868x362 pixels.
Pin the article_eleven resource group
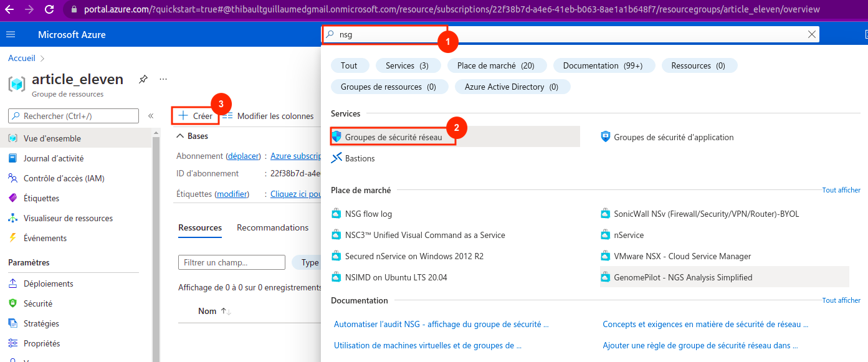(x=143, y=79)
